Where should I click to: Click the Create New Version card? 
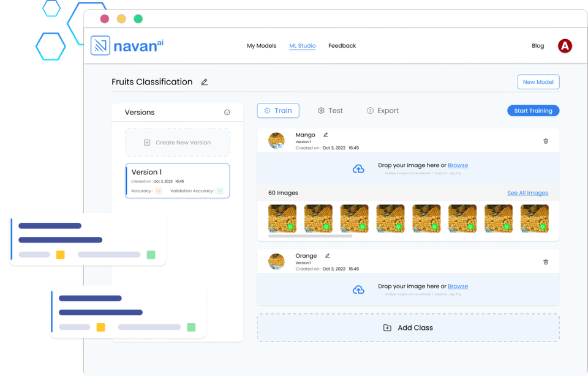(177, 141)
